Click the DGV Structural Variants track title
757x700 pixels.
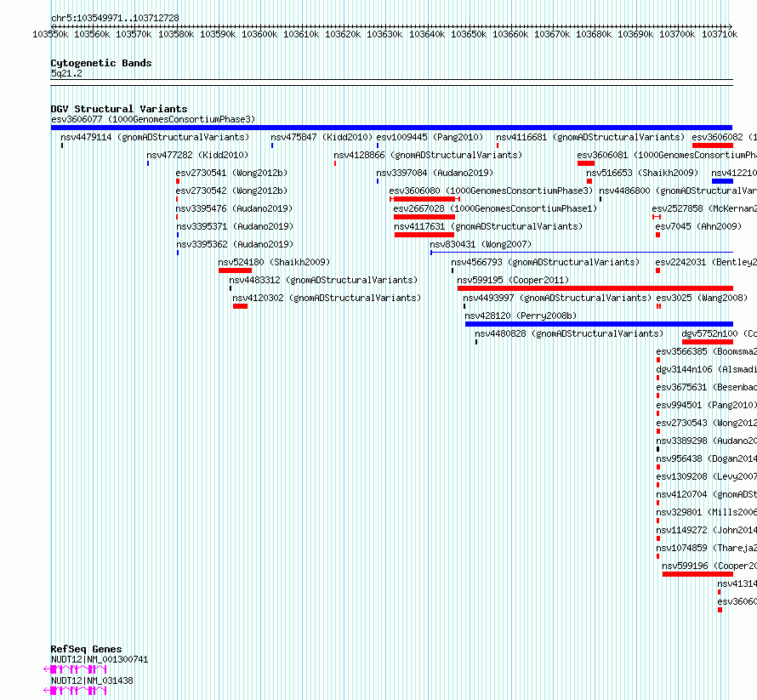[119, 109]
